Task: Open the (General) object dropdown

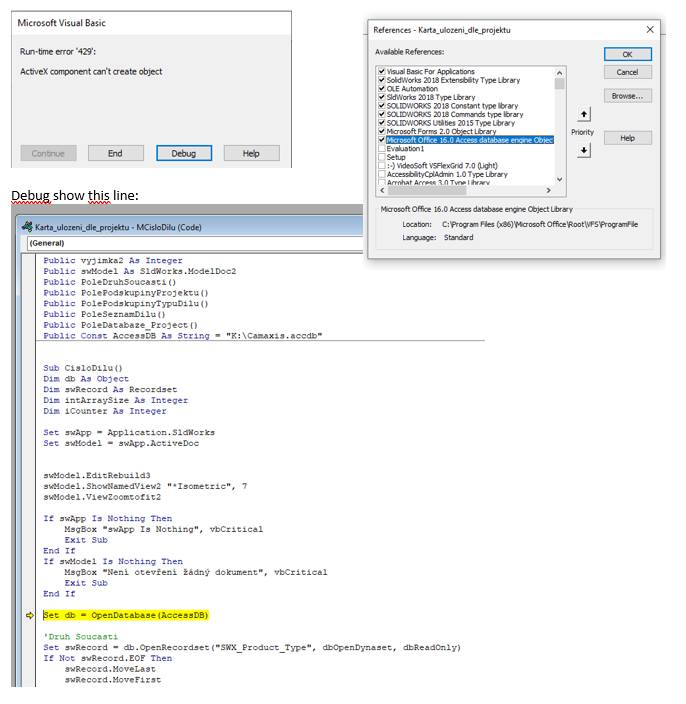Action: [190, 243]
